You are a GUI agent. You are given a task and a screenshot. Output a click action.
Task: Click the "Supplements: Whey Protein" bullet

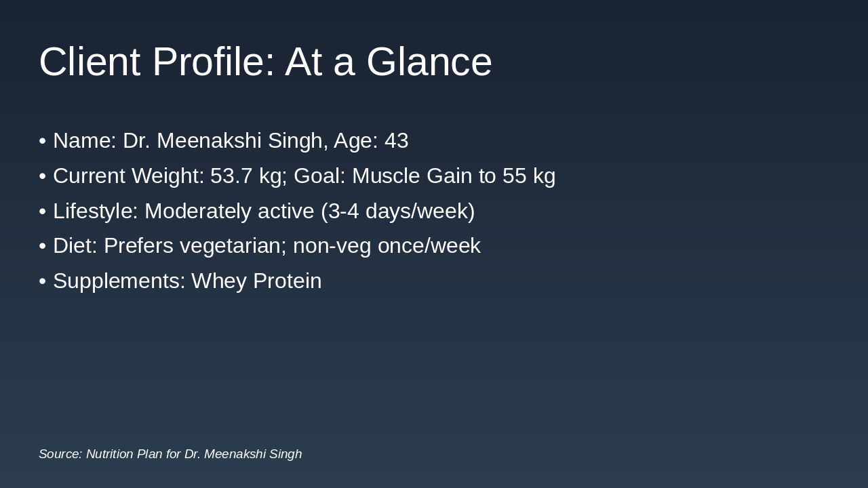[x=187, y=281]
